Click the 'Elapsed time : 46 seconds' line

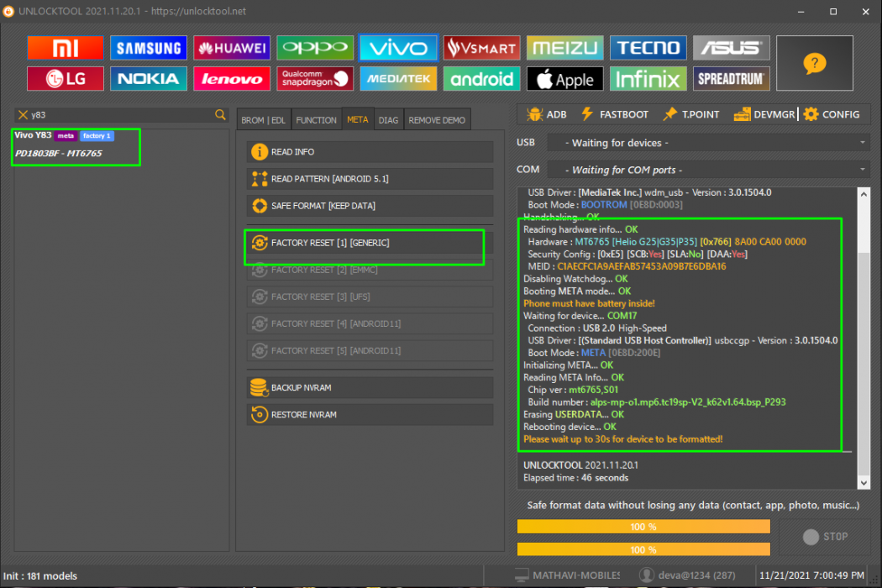click(x=575, y=478)
